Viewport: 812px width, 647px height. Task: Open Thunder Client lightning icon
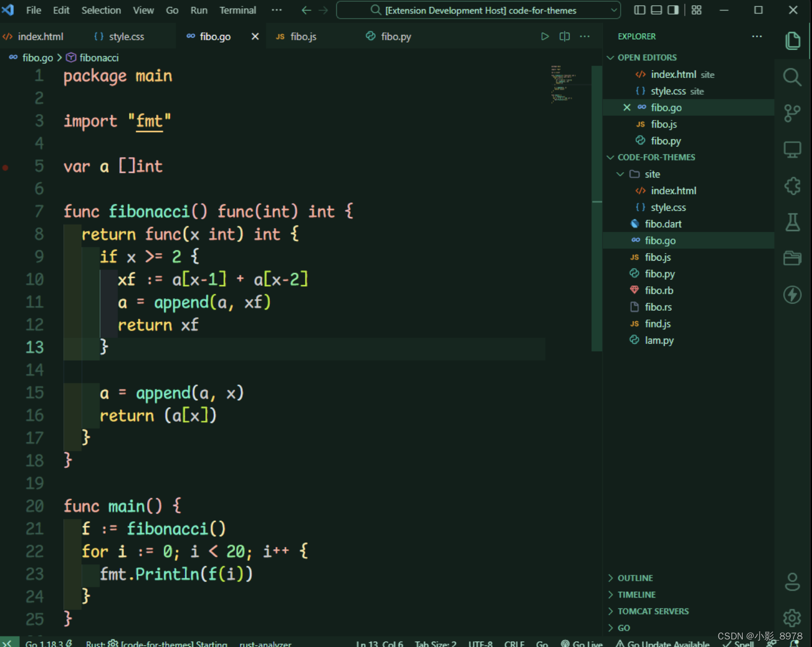[792, 295]
